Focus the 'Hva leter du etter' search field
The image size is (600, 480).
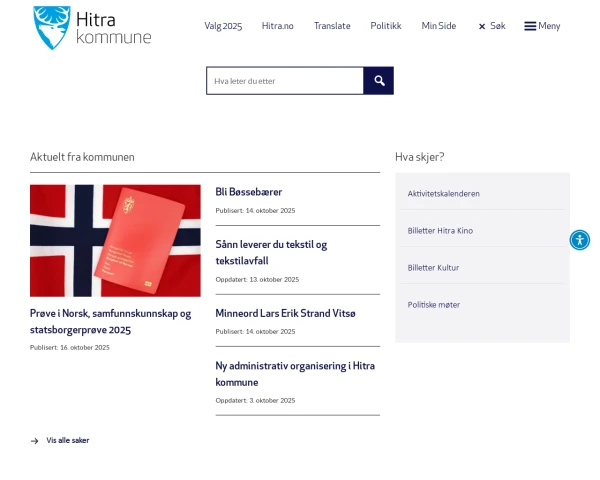click(285, 81)
